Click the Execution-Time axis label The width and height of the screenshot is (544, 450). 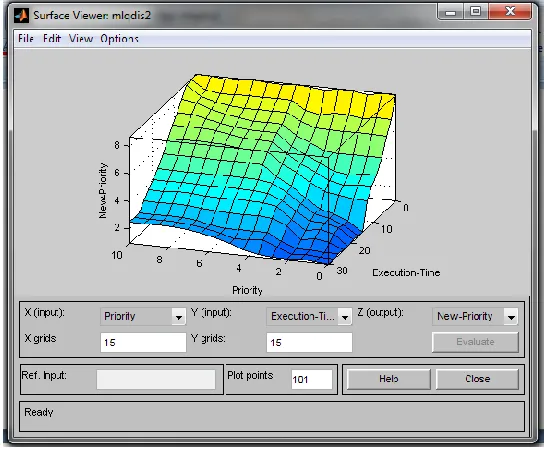[x=406, y=273]
